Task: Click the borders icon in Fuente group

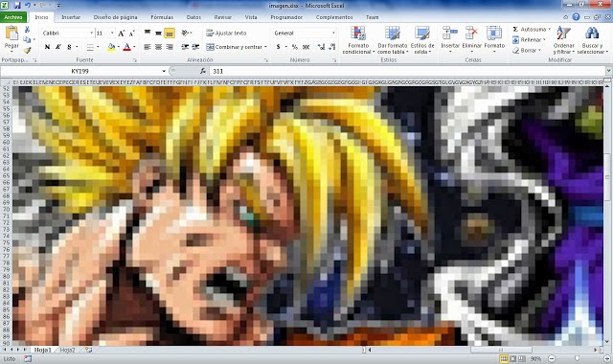Action: [x=90, y=47]
